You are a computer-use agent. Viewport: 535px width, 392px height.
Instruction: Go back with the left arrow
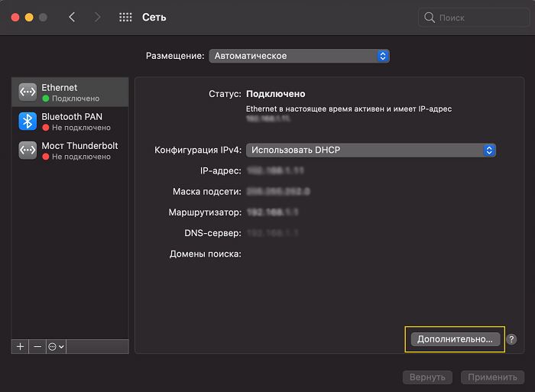pyautogui.click(x=72, y=17)
